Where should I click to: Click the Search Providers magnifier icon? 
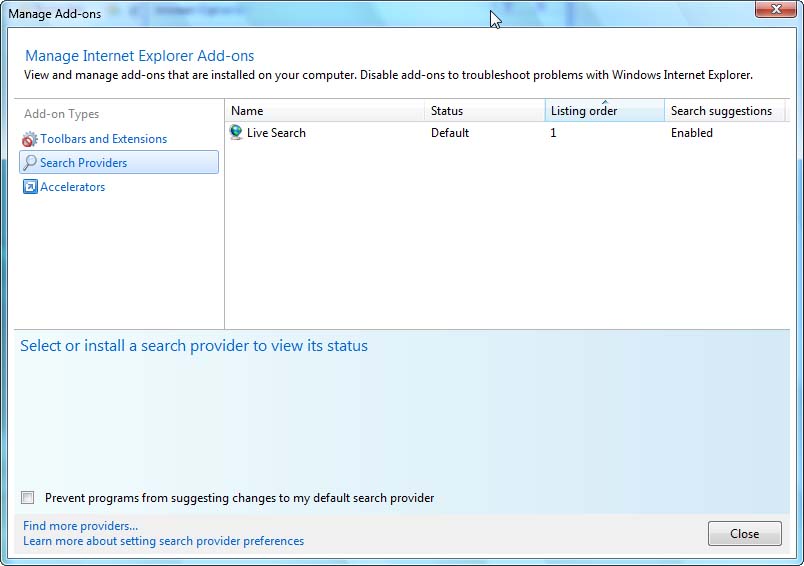tap(30, 163)
